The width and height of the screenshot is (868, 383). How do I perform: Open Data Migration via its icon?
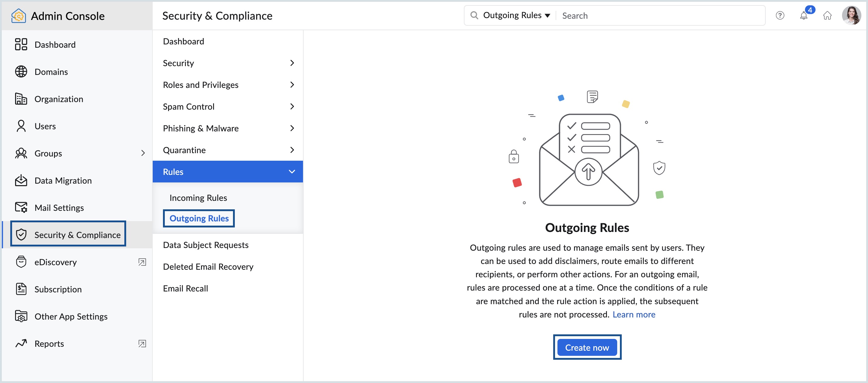tap(21, 180)
